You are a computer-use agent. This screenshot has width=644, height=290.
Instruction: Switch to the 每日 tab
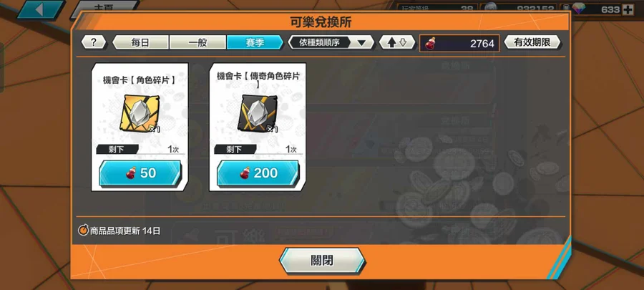coord(140,42)
